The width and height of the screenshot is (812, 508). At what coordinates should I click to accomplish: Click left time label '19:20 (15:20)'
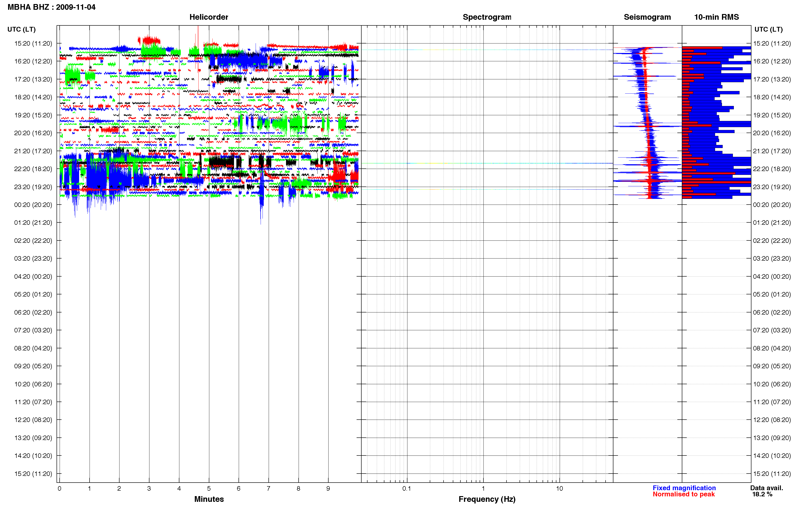(33, 115)
